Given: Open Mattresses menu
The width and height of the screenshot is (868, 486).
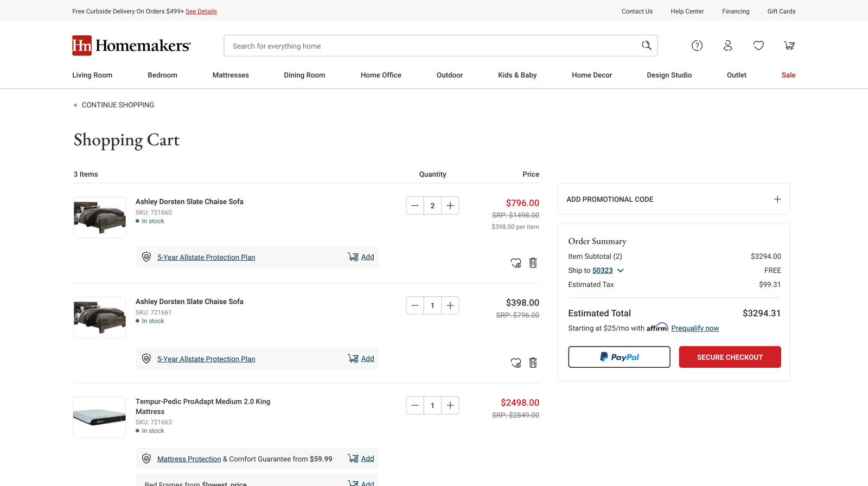Looking at the screenshot, I should (x=231, y=75).
